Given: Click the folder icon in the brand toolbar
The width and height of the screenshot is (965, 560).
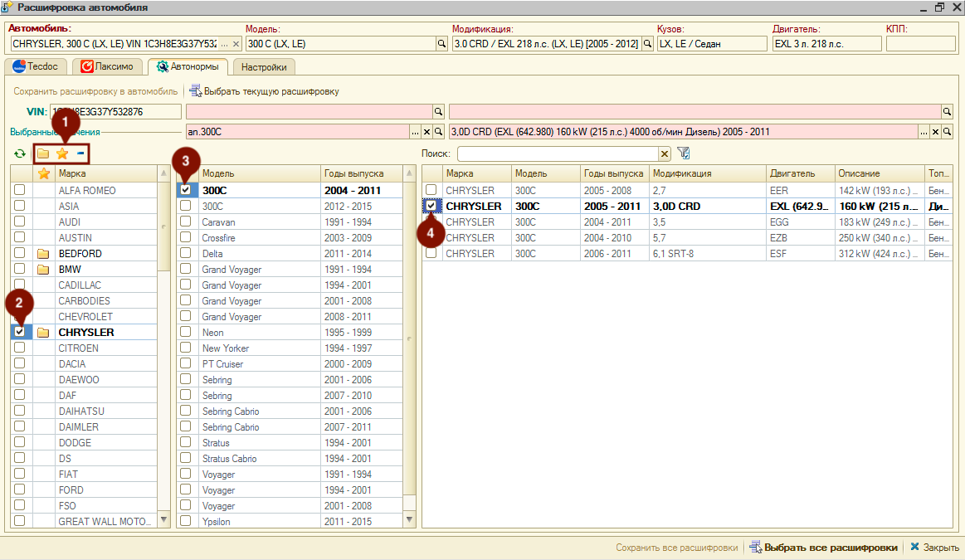Looking at the screenshot, I should tap(43, 153).
